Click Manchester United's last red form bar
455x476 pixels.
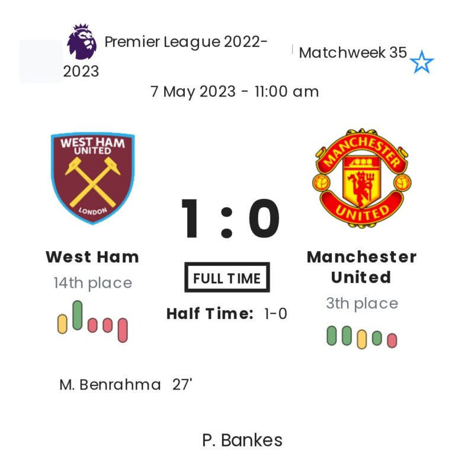tap(392, 340)
